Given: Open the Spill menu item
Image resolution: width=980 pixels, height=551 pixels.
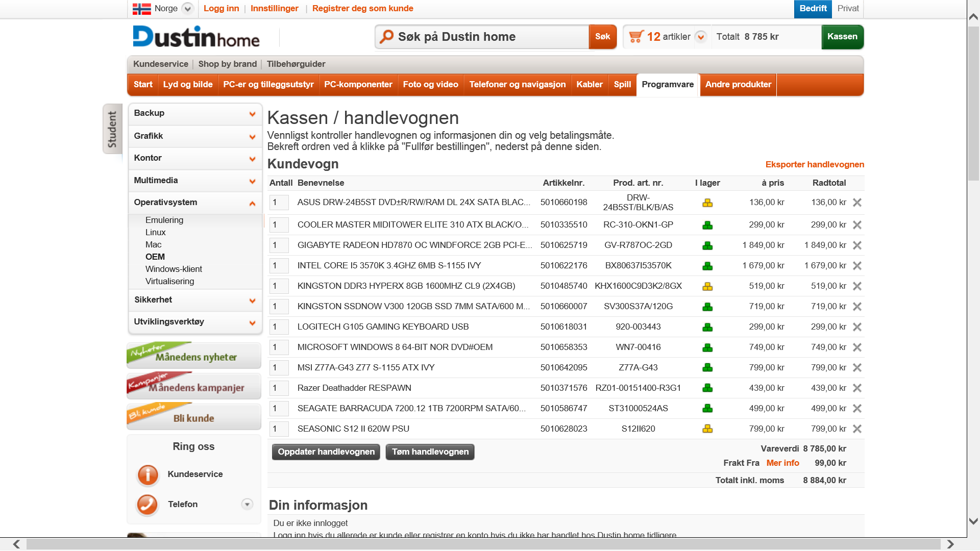Looking at the screenshot, I should click(622, 85).
